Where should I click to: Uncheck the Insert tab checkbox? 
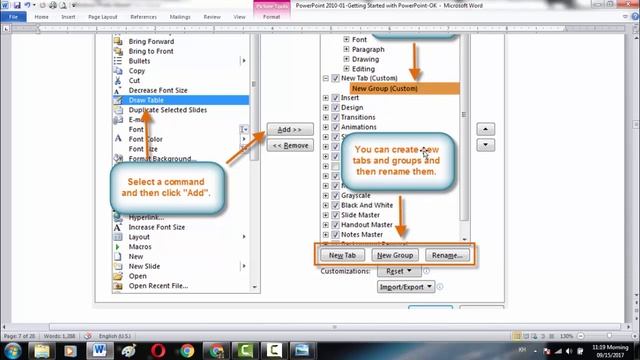click(335, 98)
